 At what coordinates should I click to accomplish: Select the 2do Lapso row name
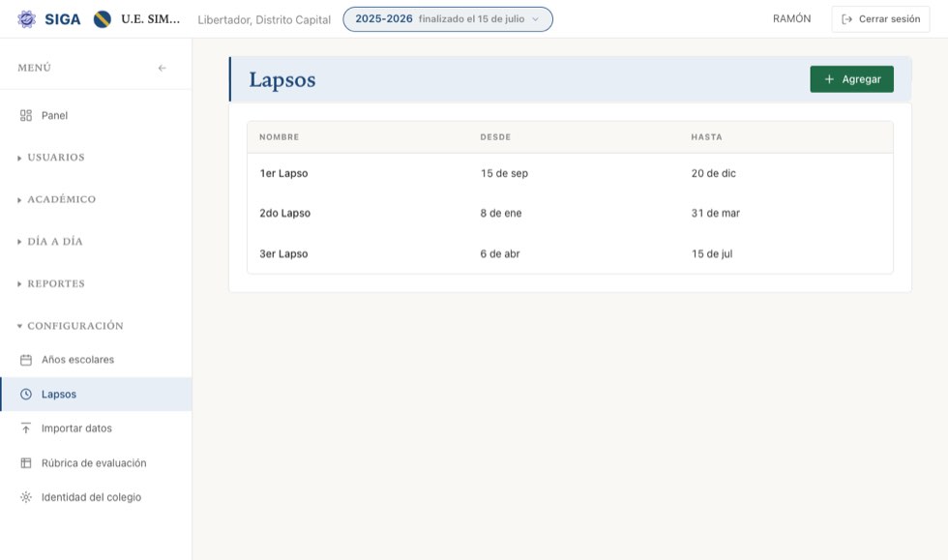pos(284,214)
